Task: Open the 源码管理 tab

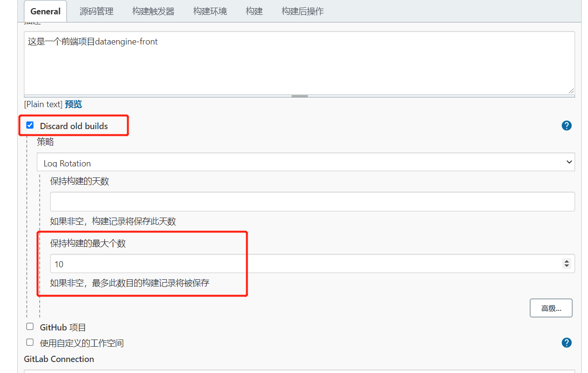Action: point(96,11)
